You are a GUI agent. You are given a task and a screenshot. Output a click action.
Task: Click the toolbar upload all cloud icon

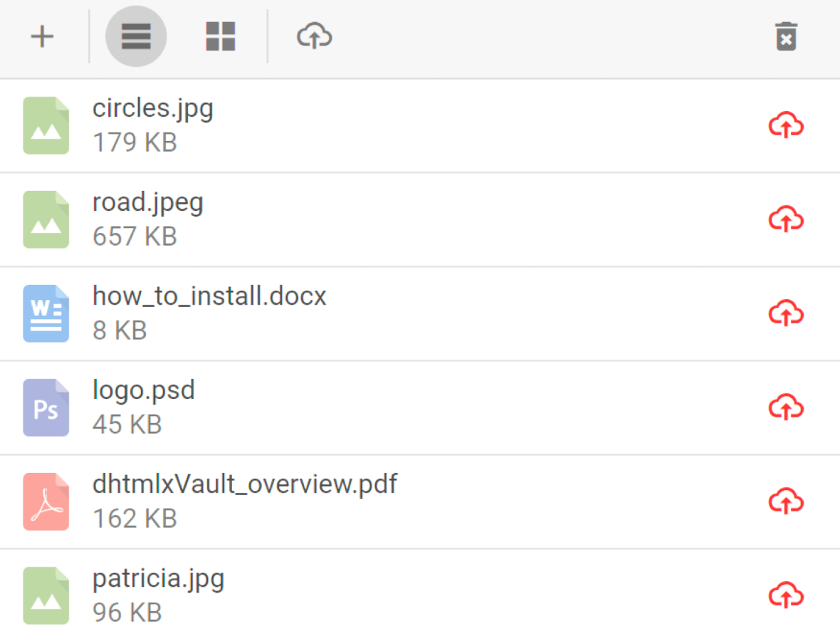point(314,36)
